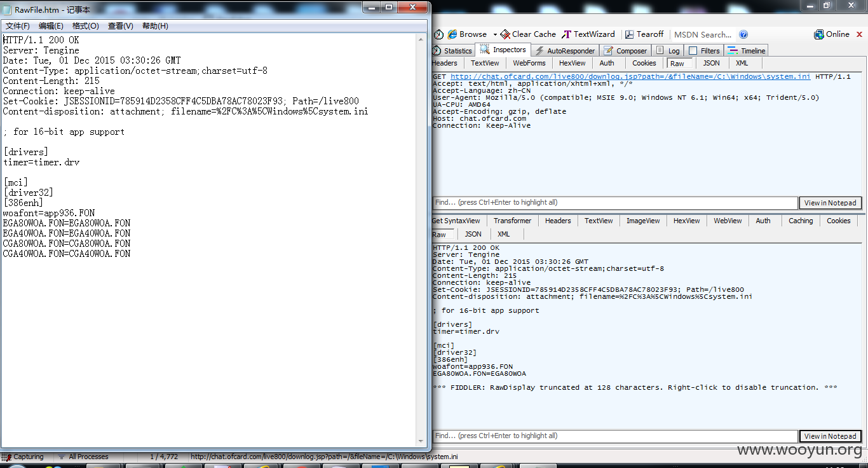
Task: Open the AutoResponder tab
Action: (565, 51)
